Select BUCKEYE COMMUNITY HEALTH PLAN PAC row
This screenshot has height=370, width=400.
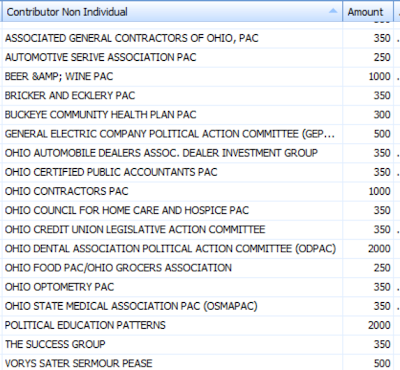click(200, 115)
